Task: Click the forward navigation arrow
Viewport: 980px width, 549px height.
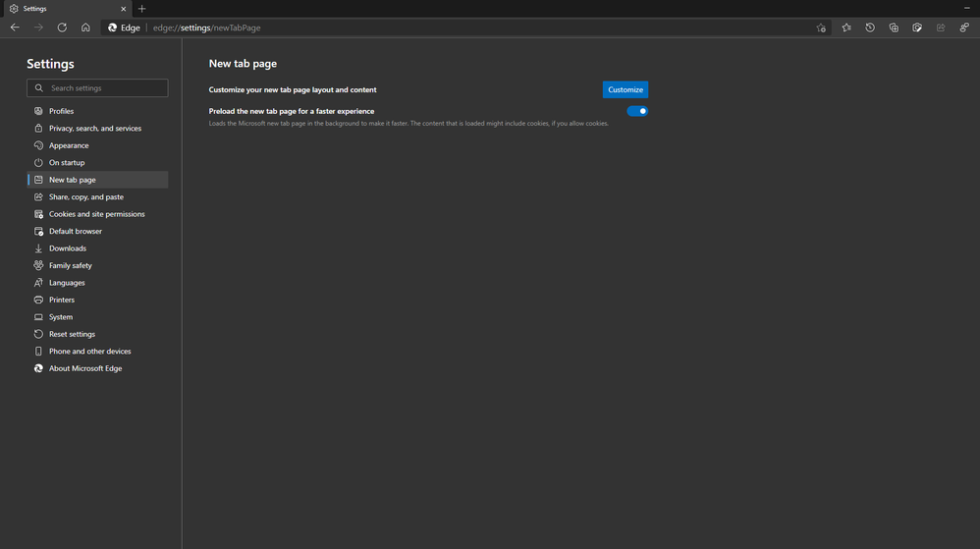Action: (38, 27)
